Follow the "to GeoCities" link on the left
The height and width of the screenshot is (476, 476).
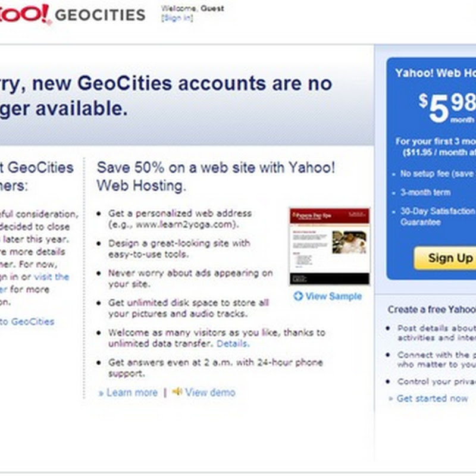[27, 321]
